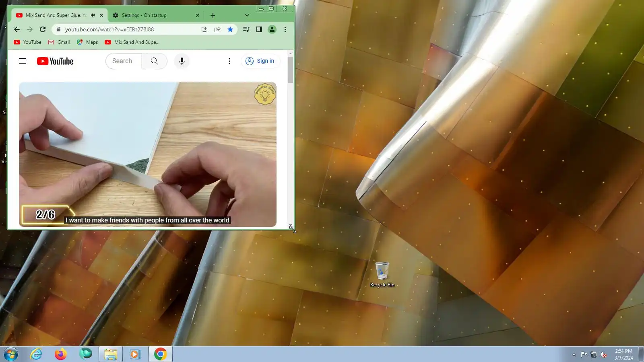644x362 pixels.
Task: Open the taskbar clock showing 2:54 PM
Action: [623, 354]
